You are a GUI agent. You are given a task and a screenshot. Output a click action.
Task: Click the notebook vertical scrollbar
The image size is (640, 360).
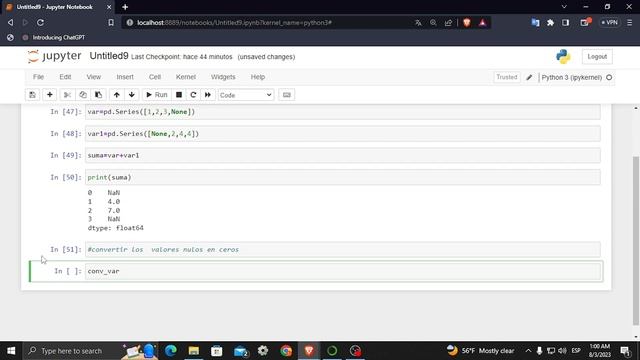636,241
